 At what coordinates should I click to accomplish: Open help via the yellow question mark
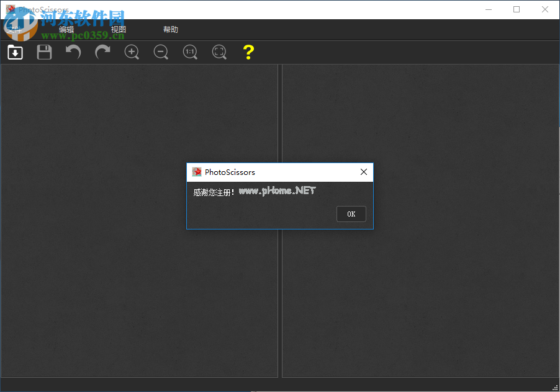click(x=248, y=52)
